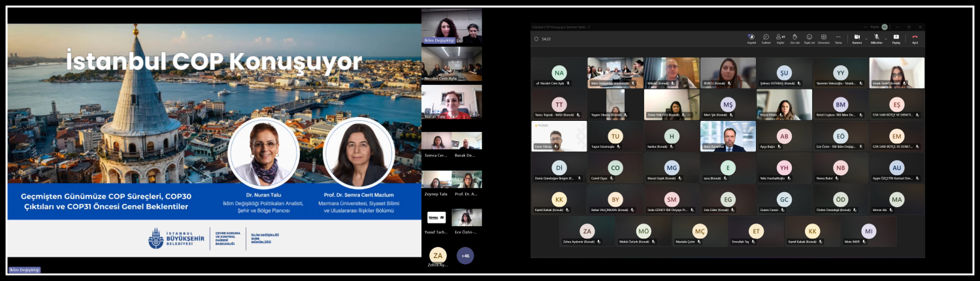Leave meeting with the Ayrıl button
980x281 pixels.
(915, 39)
